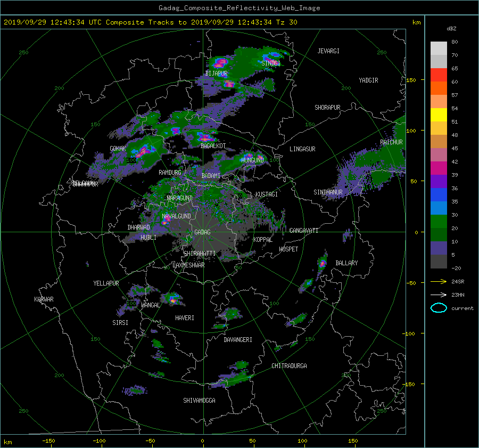Click the NARAGUND city label

[180, 198]
